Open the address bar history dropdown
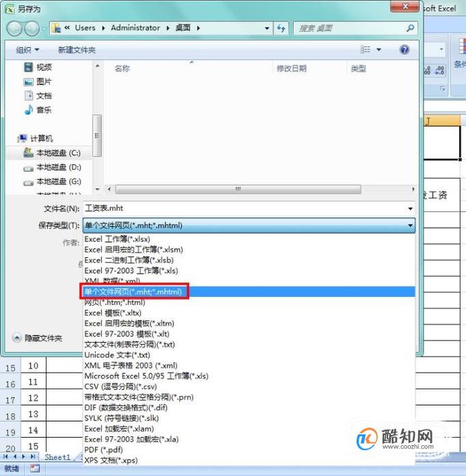 266,28
